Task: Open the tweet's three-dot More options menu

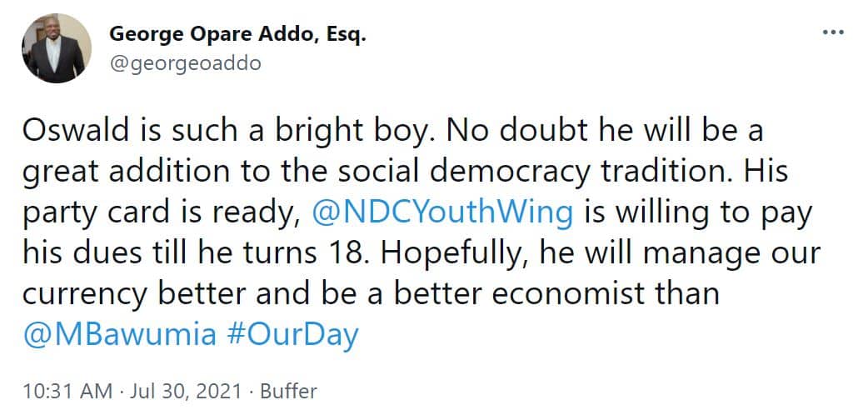Action: tap(832, 32)
